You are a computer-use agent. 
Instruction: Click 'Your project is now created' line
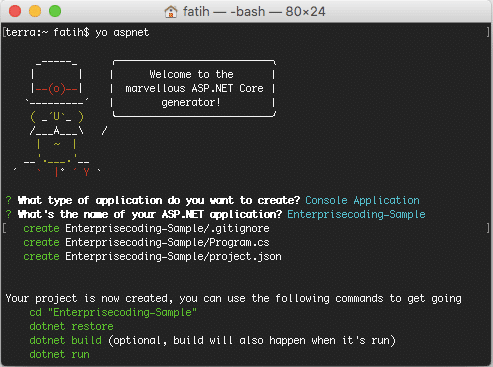point(234,298)
